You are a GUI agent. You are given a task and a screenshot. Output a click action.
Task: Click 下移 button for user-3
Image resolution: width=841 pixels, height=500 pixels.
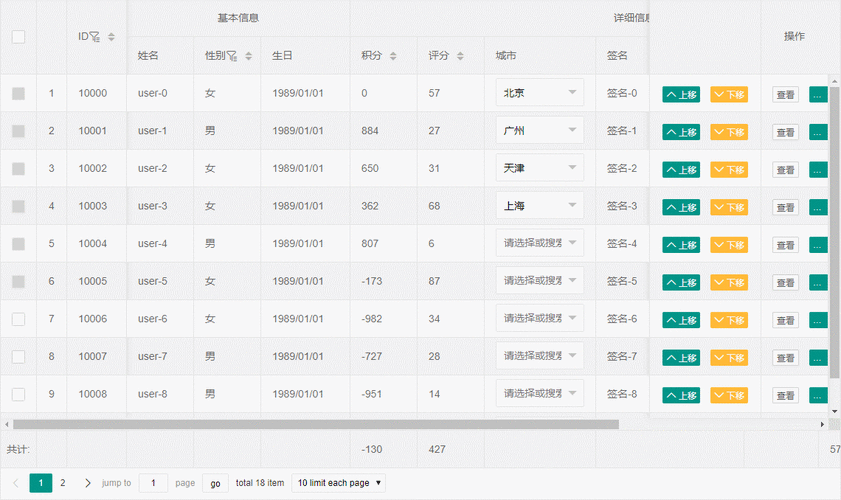point(729,207)
